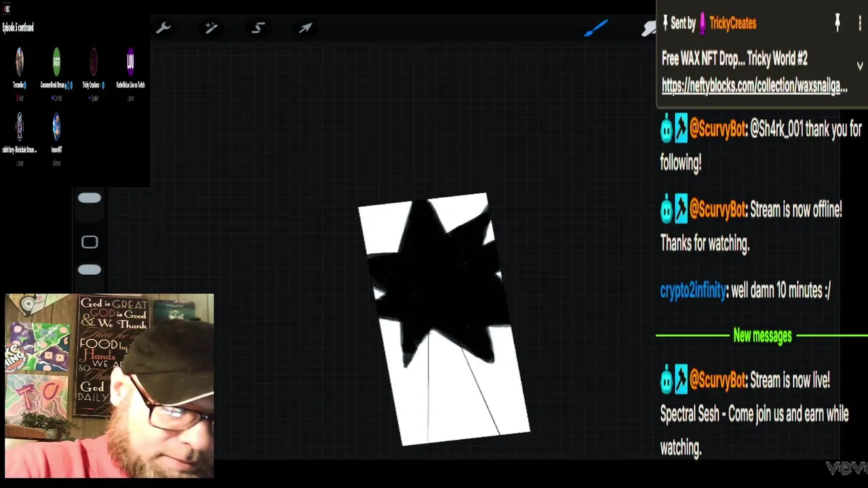
Task: Select the second-row left listener avatar
Action: 19,127
